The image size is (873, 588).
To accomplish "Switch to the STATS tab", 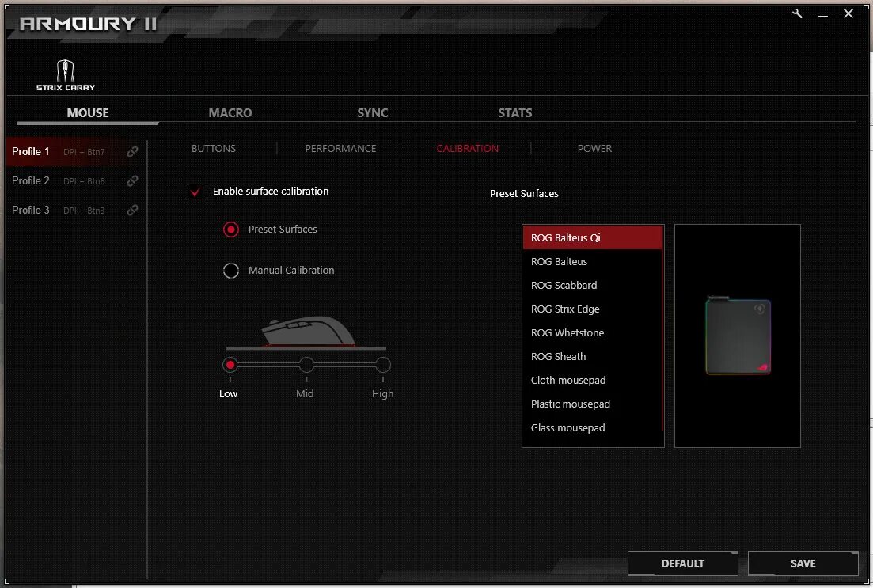I will click(515, 113).
